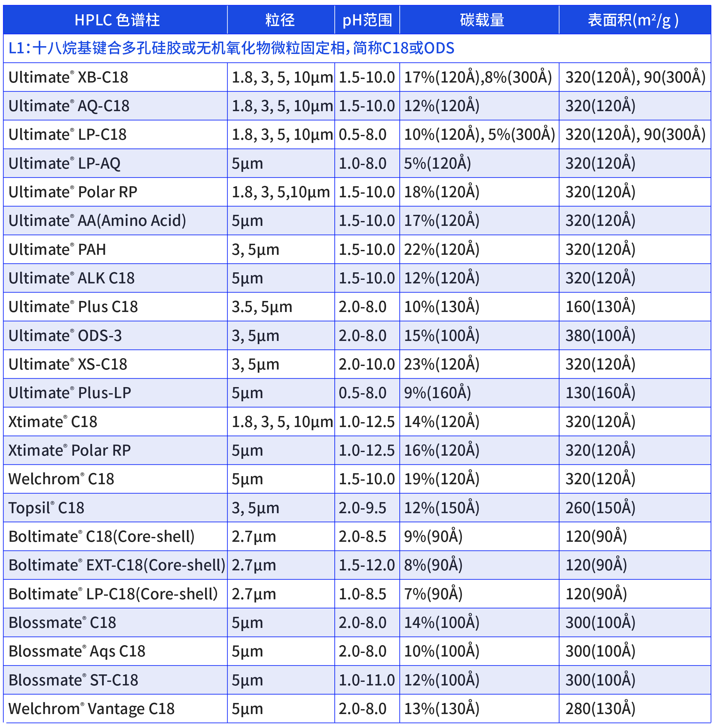Select the Welchrom Vantage C18 row name
This screenshot has width=714, height=728.
(x=92, y=709)
